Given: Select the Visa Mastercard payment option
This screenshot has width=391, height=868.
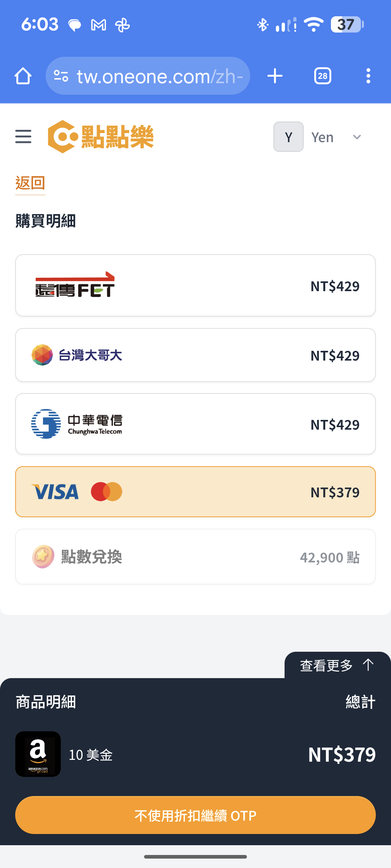Looking at the screenshot, I should point(195,492).
